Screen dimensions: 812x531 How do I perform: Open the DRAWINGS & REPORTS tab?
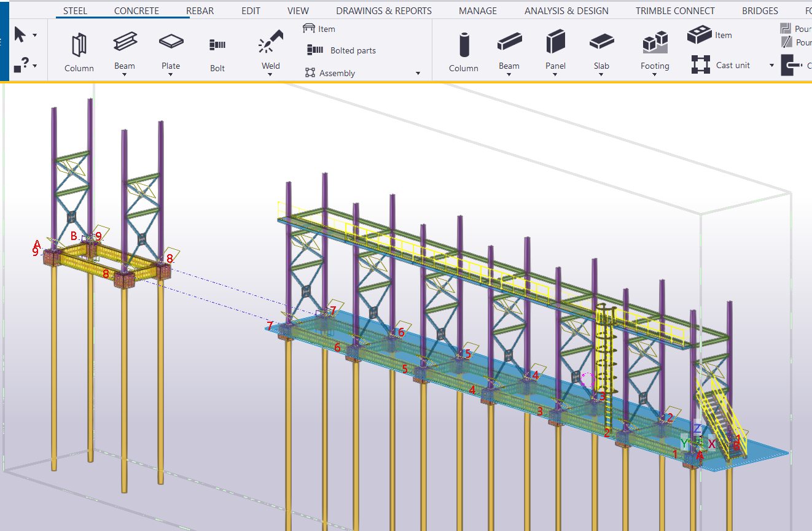click(384, 11)
